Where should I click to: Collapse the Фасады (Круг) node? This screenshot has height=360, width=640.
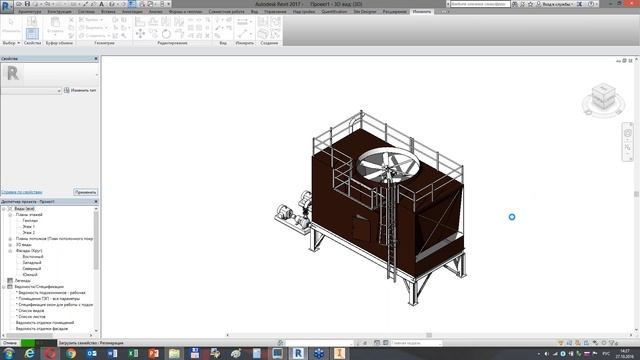click(10, 251)
